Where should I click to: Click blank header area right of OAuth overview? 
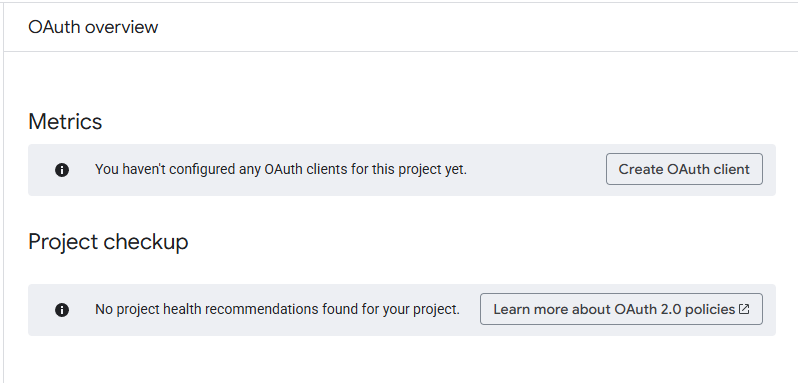tap(458, 27)
